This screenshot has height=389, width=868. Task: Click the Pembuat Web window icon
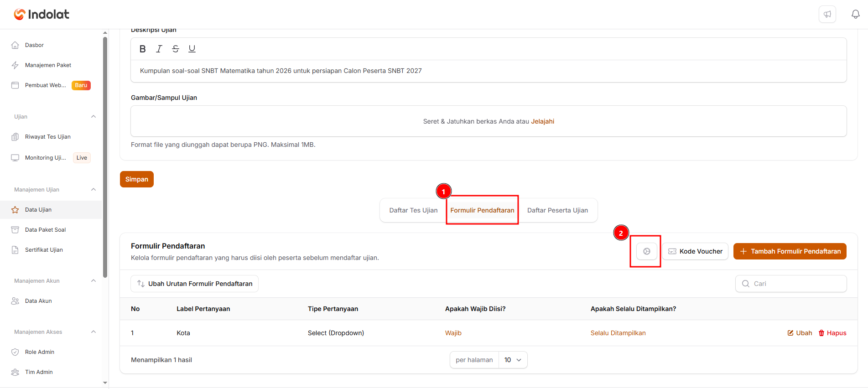coord(15,85)
